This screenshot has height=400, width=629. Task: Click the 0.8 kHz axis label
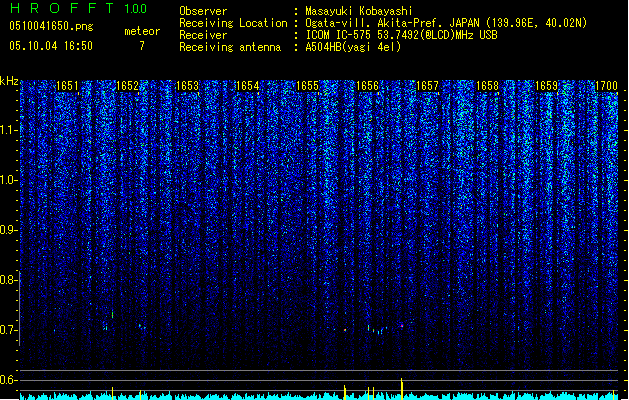(8, 280)
